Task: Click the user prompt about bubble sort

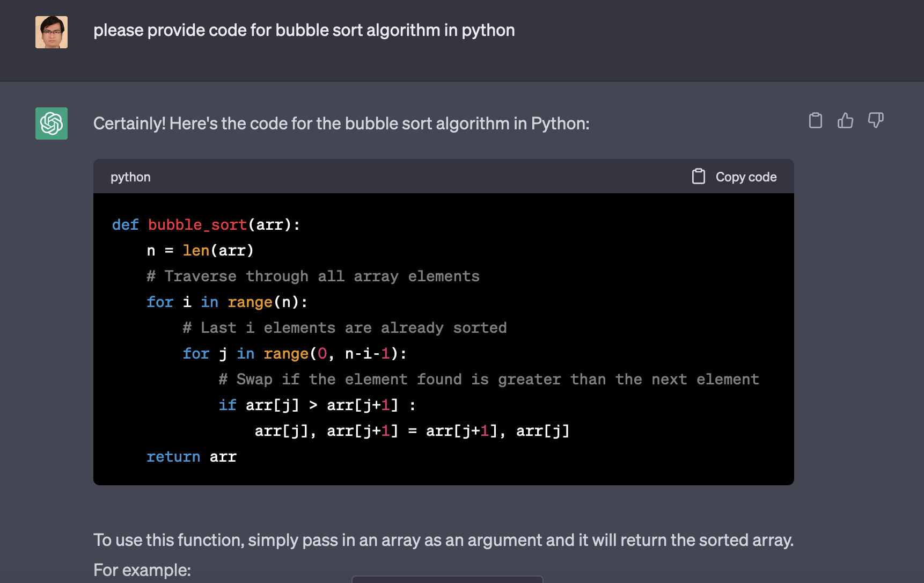Action: pyautogui.click(x=304, y=31)
